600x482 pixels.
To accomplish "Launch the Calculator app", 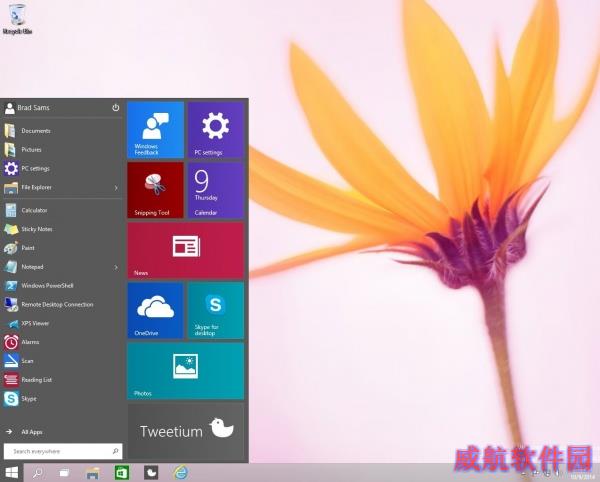I will tap(61, 210).
